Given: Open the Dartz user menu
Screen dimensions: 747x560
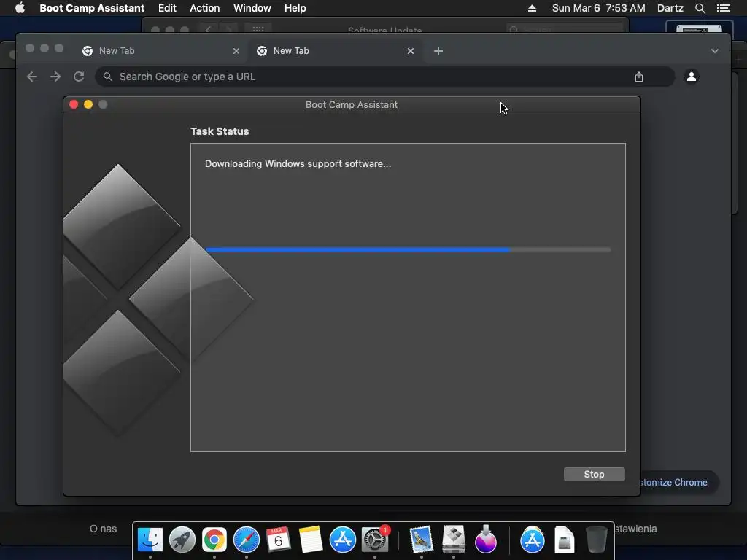Looking at the screenshot, I should (x=670, y=8).
